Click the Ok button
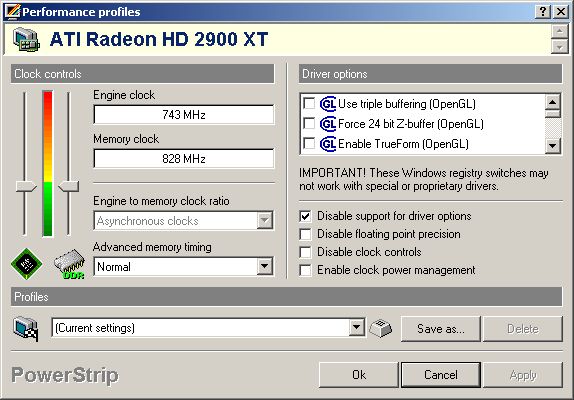Image resolution: width=574 pixels, height=400 pixels. tap(358, 374)
